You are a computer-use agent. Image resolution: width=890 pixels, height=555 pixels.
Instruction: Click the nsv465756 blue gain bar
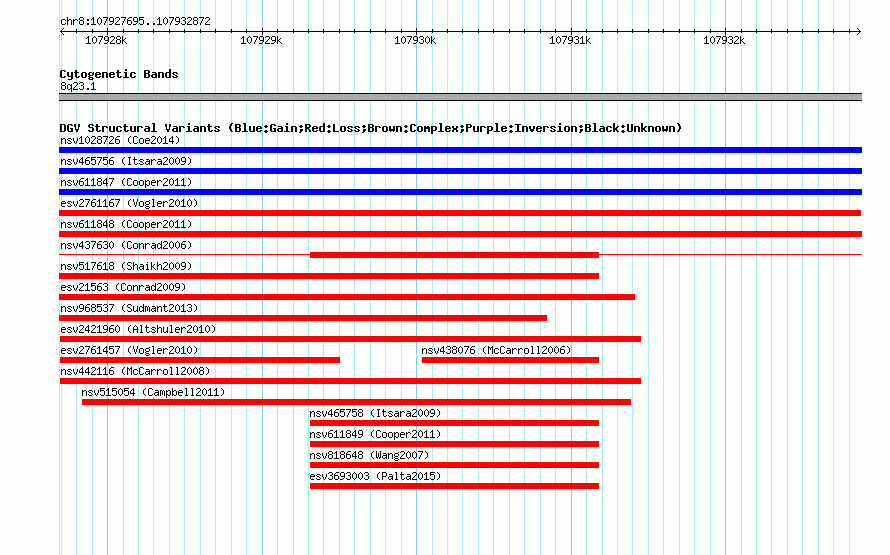(460, 171)
